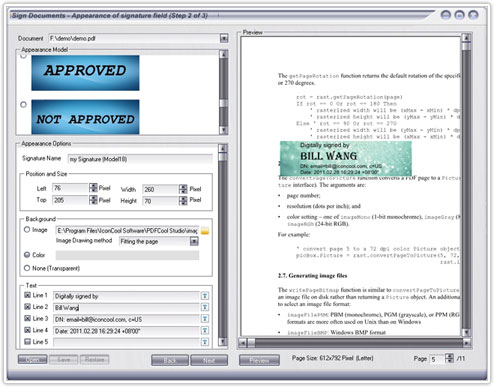Click the down arrow of Appearance Model scrollbar

[224, 130]
